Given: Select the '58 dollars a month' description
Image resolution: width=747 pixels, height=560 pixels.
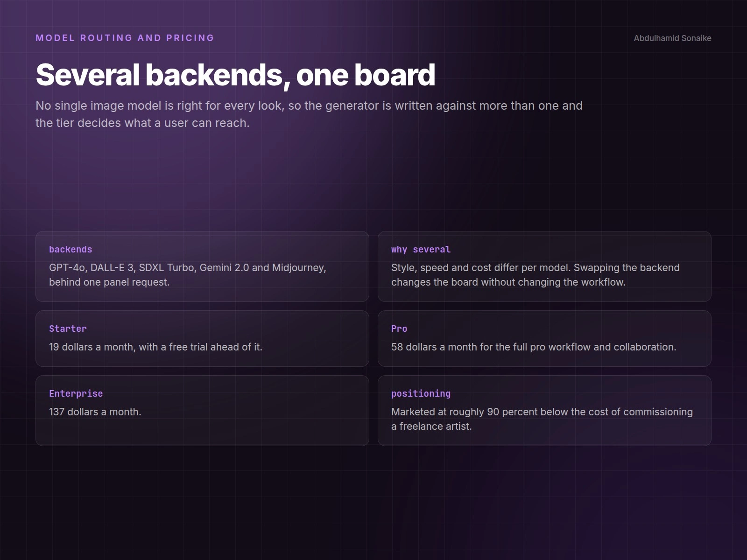Looking at the screenshot, I should [534, 347].
